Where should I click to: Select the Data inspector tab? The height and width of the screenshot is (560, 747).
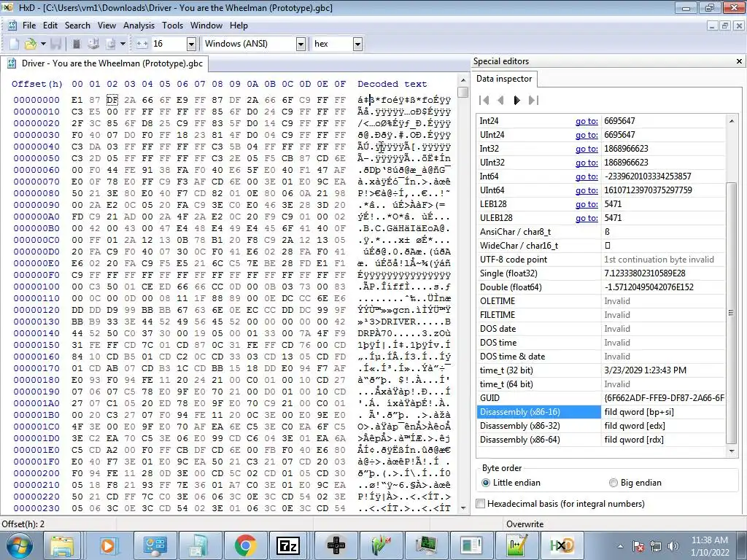pos(504,79)
